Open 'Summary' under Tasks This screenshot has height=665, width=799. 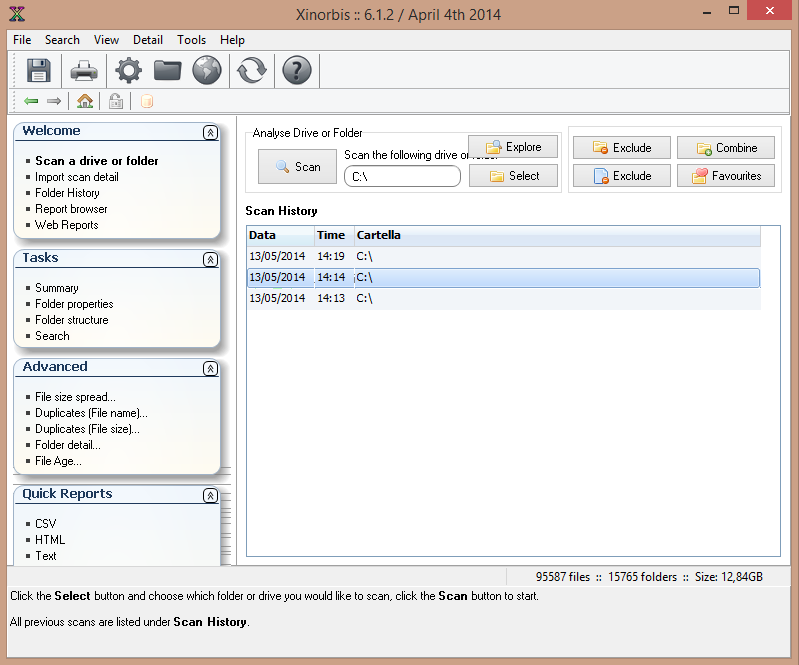point(57,288)
